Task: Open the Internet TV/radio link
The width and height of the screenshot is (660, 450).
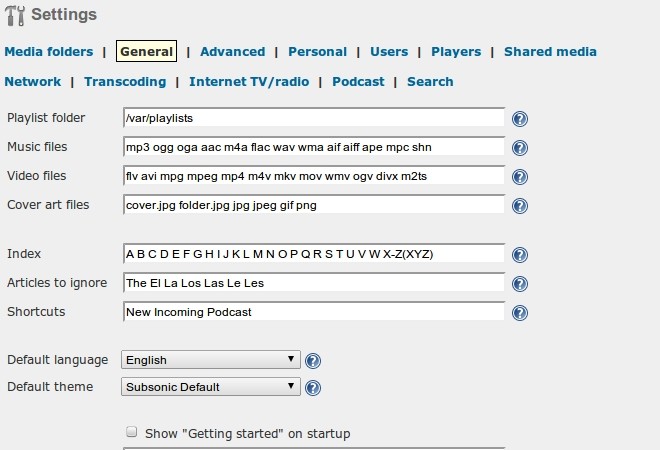Action: click(249, 82)
